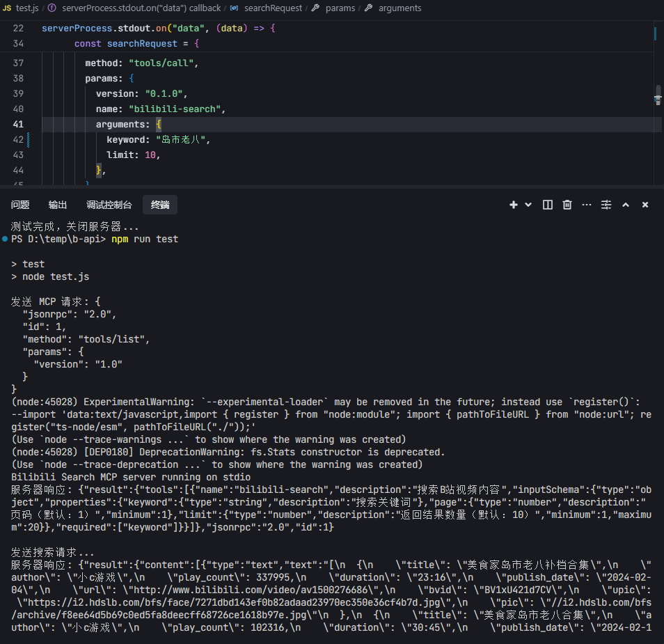Image resolution: width=664 pixels, height=644 pixels.
Task: Create a new terminal with the plus icon
Action: [514, 205]
